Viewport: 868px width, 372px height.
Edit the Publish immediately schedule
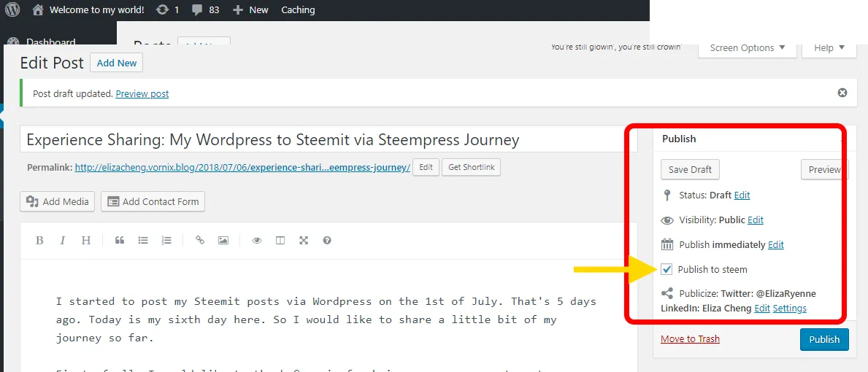tap(775, 245)
